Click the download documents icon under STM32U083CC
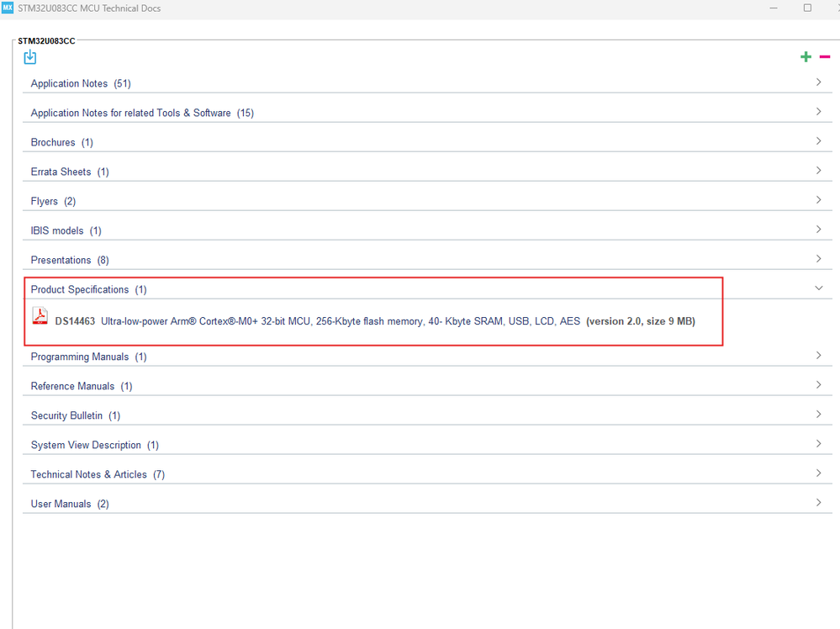840x629 pixels. (30, 57)
